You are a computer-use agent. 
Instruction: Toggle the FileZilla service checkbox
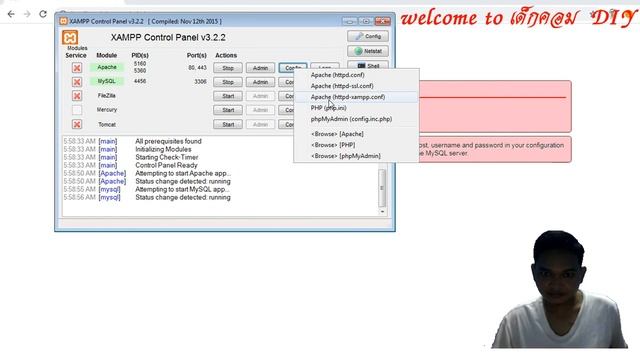[x=77, y=96]
